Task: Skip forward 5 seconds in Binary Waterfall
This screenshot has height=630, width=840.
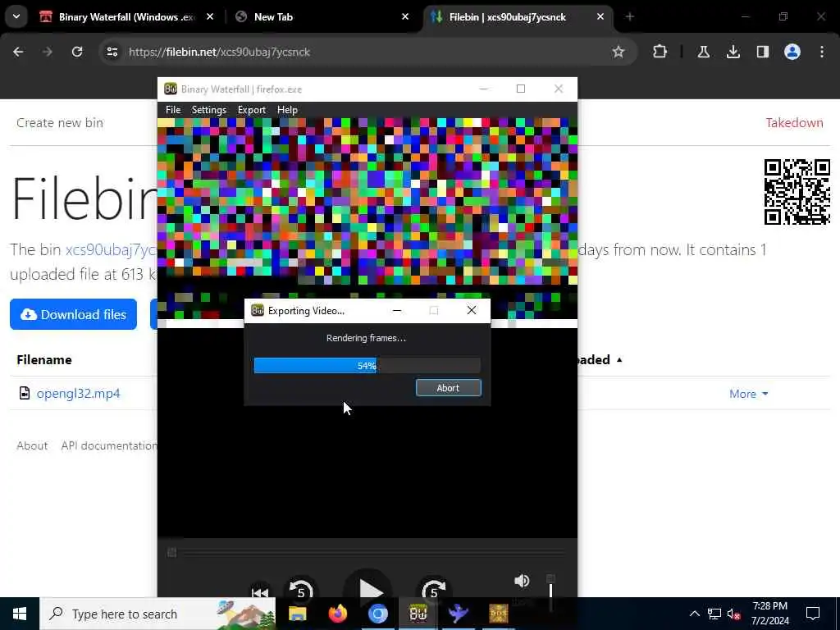Action: (x=434, y=589)
